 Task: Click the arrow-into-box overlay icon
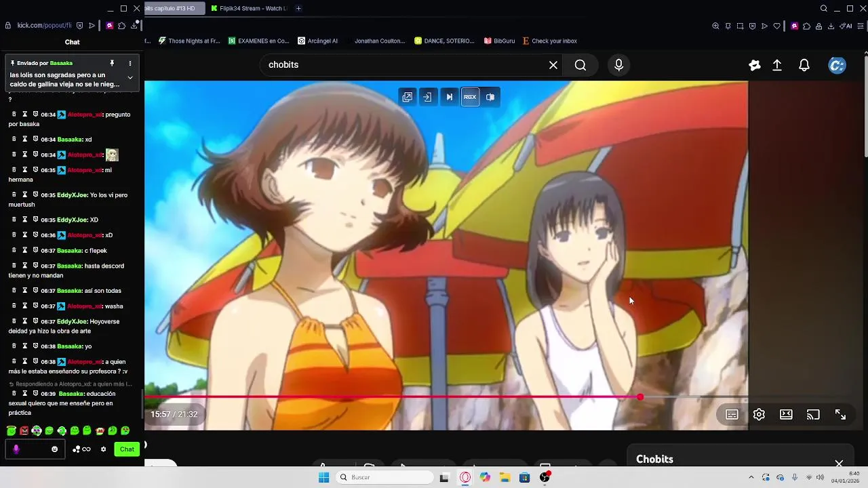427,97
